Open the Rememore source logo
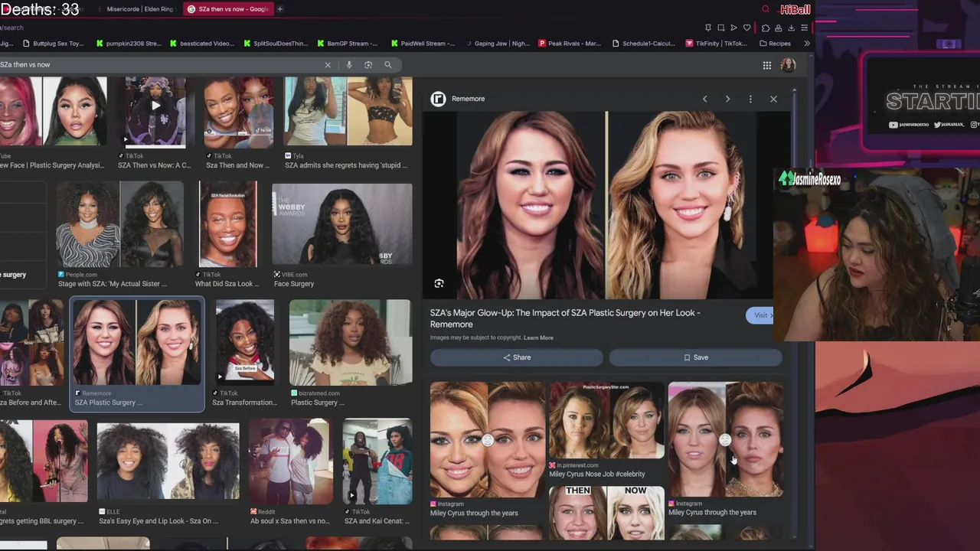Image resolution: width=980 pixels, height=551 pixels. [438, 99]
